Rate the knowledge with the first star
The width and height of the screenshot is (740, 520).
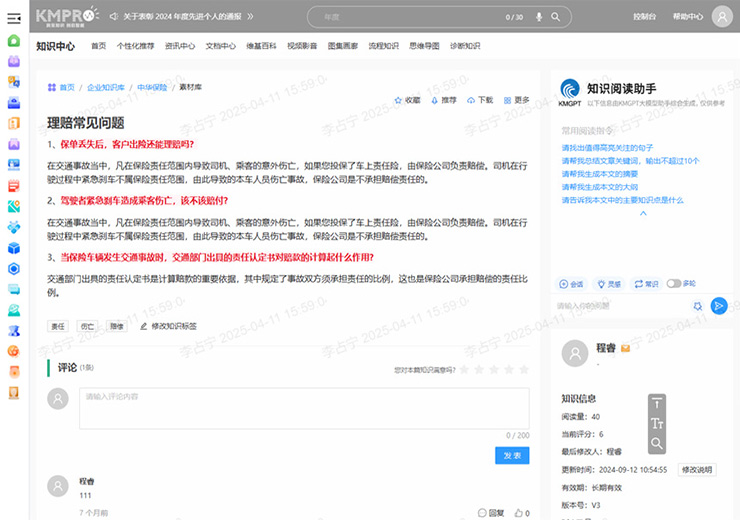pos(464,369)
